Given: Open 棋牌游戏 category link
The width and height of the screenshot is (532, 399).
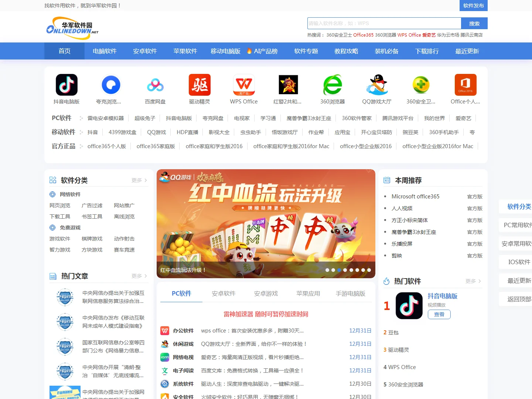Looking at the screenshot, I should click(x=92, y=239).
